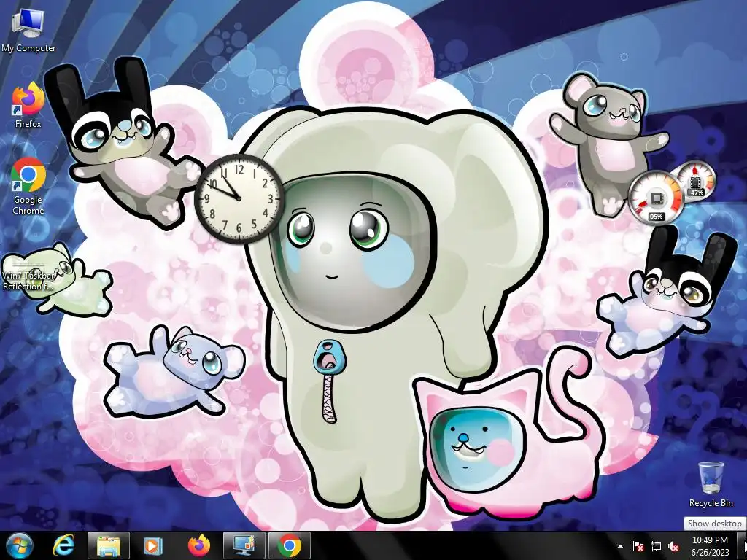Select the Google Chrome desktop shortcut
The height and width of the screenshot is (560, 747).
tap(28, 186)
